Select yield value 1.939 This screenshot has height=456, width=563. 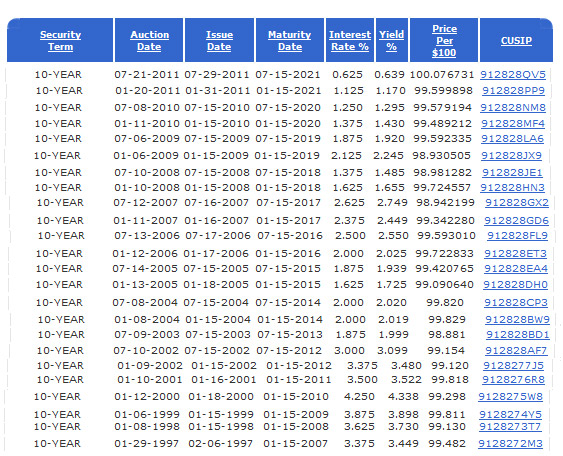click(x=391, y=269)
